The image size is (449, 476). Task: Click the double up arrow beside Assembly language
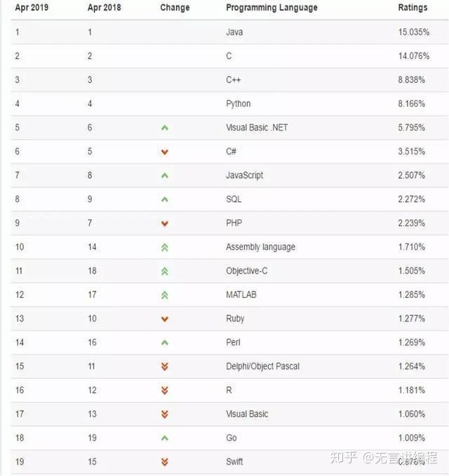pos(165,247)
